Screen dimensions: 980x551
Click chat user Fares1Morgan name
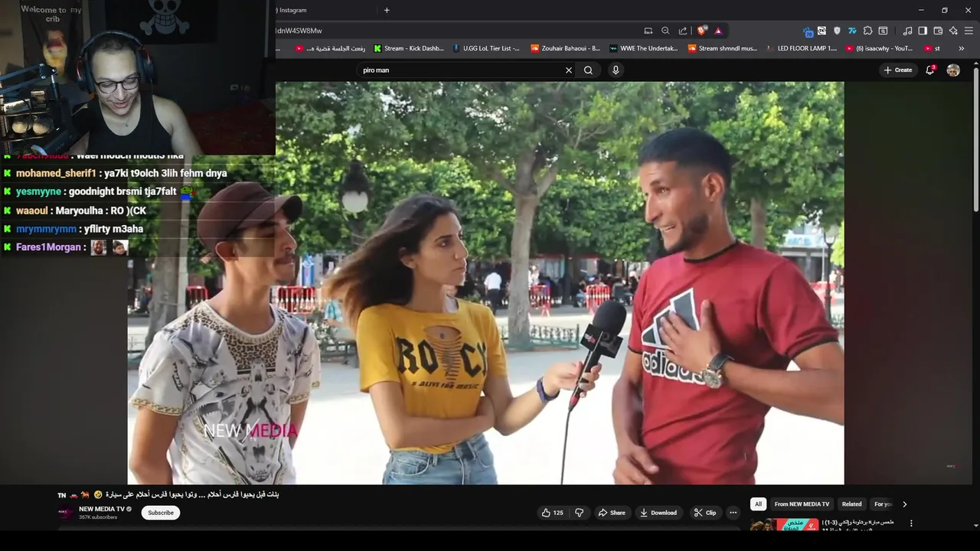click(x=48, y=247)
